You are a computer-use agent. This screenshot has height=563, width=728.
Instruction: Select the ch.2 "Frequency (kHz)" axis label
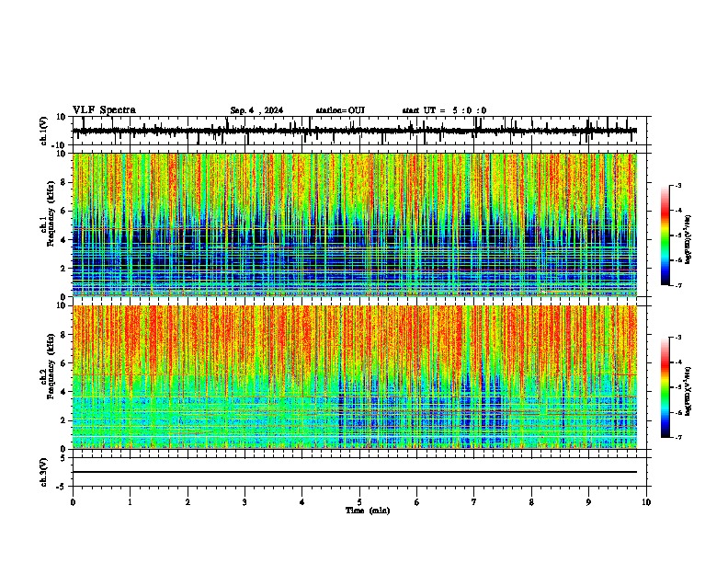(51, 366)
